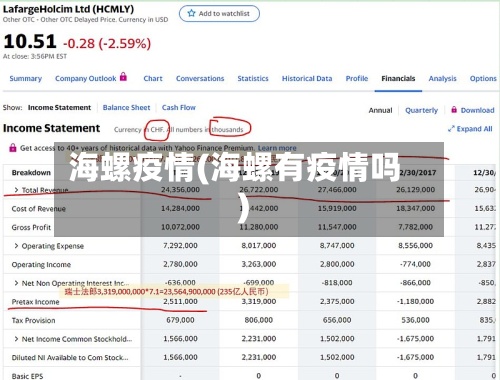Click the 8,747,000 operating expense value

(337, 246)
